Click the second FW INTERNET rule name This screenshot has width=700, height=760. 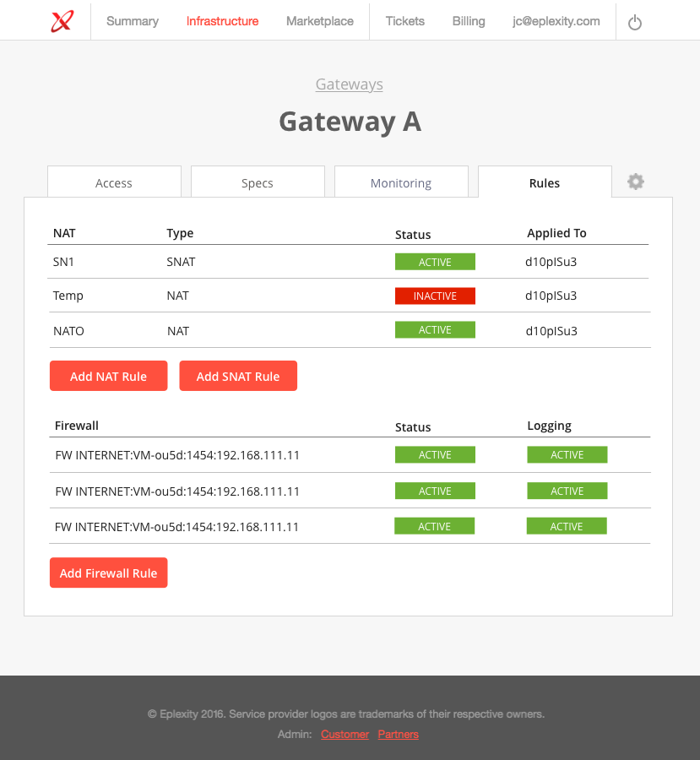click(177, 491)
